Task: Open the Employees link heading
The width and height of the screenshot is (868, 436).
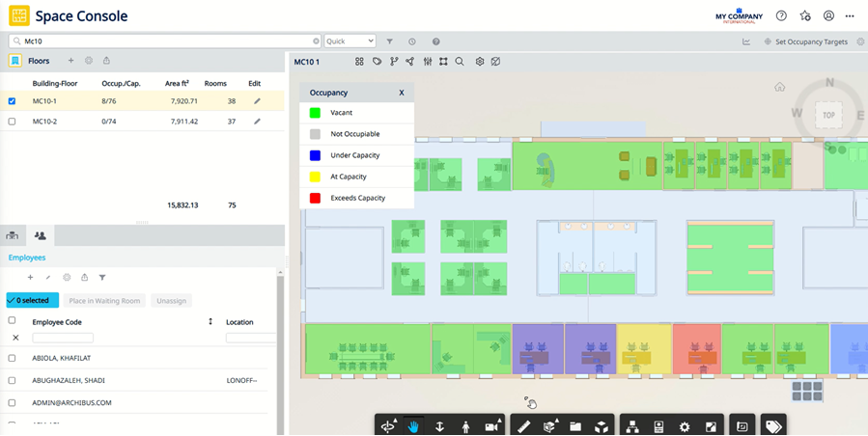Action: [27, 258]
